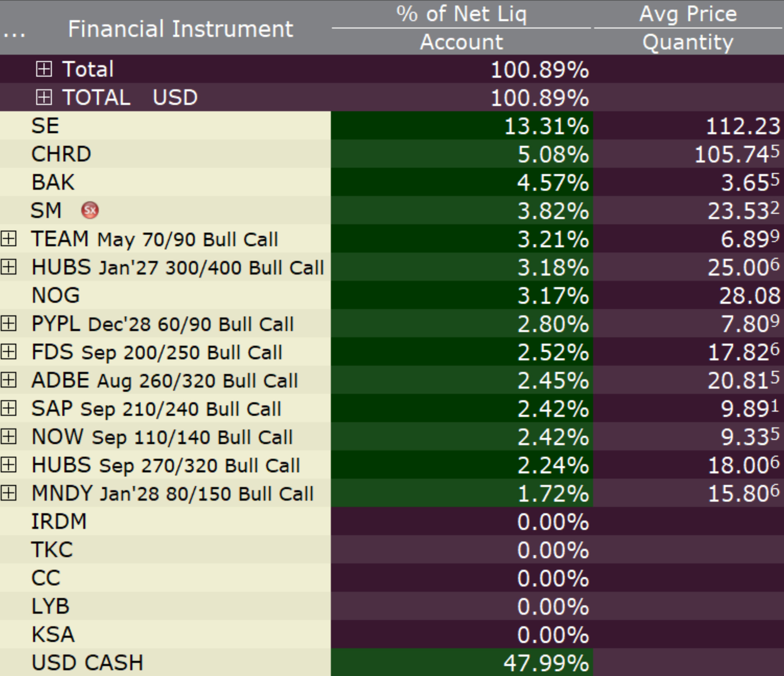Expand ADBE Aug 260/320 Bull Call
This screenshot has height=676, width=784.
[x=8, y=380]
